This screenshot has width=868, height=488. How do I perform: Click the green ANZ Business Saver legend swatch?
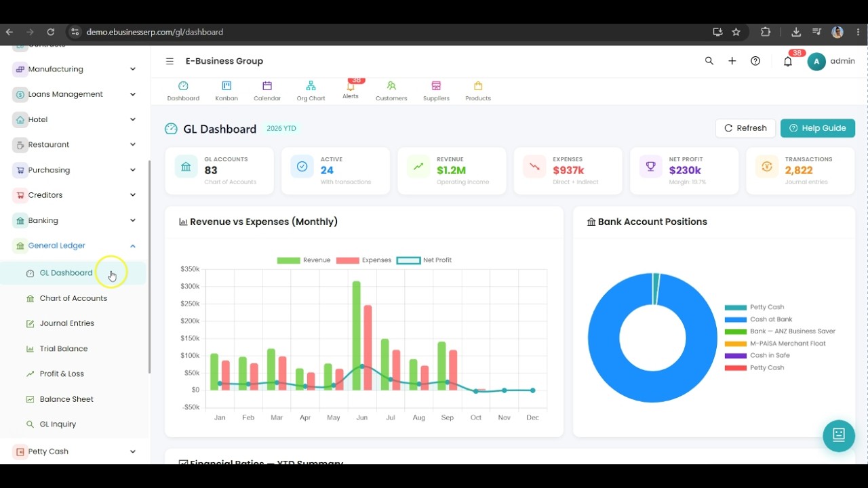(735, 331)
